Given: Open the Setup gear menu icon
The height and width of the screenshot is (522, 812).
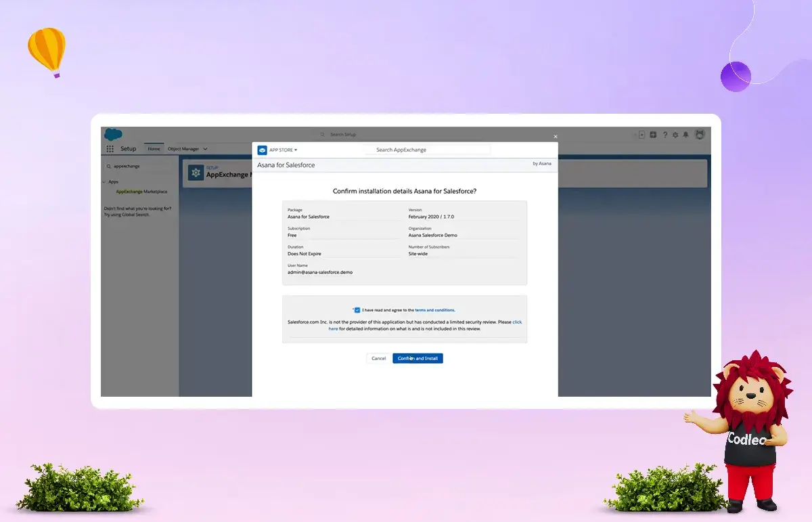Looking at the screenshot, I should click(x=675, y=135).
